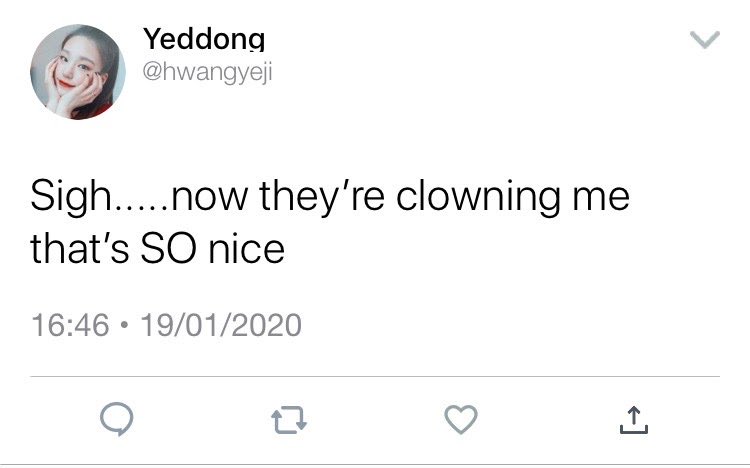The image size is (750, 468).
Task: Like the tweet with the heart icon
Action: tap(461, 420)
